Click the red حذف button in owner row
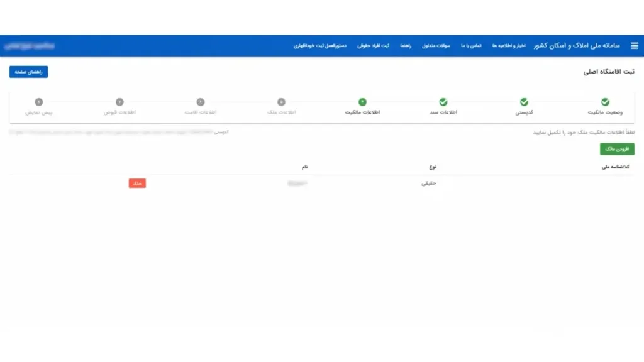 137,183
